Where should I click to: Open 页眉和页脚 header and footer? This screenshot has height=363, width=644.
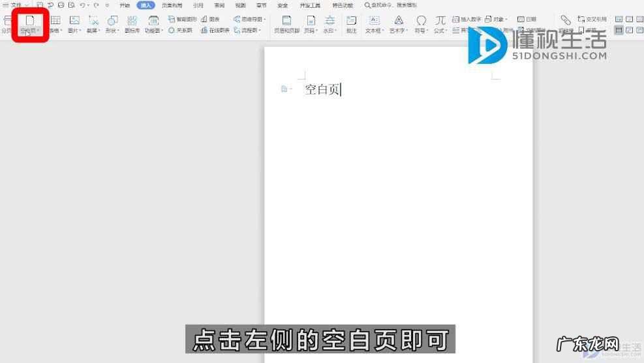point(286,24)
